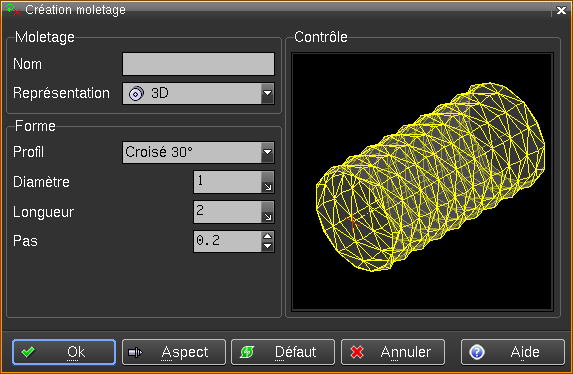Image resolution: width=573 pixels, height=374 pixels.
Task: Click the green checkmark icon on Ok
Action: click(28, 352)
